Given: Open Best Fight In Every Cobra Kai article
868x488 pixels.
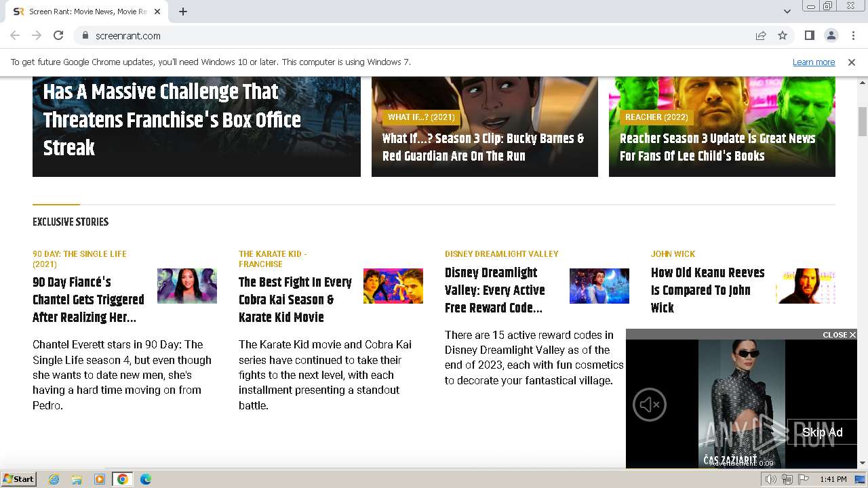Looking at the screenshot, I should coord(296,300).
